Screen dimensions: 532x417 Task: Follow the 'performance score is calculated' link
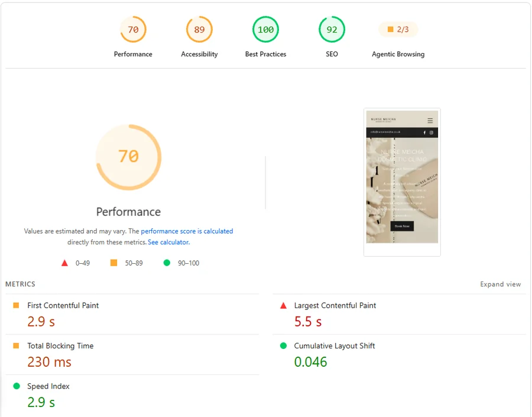point(187,231)
